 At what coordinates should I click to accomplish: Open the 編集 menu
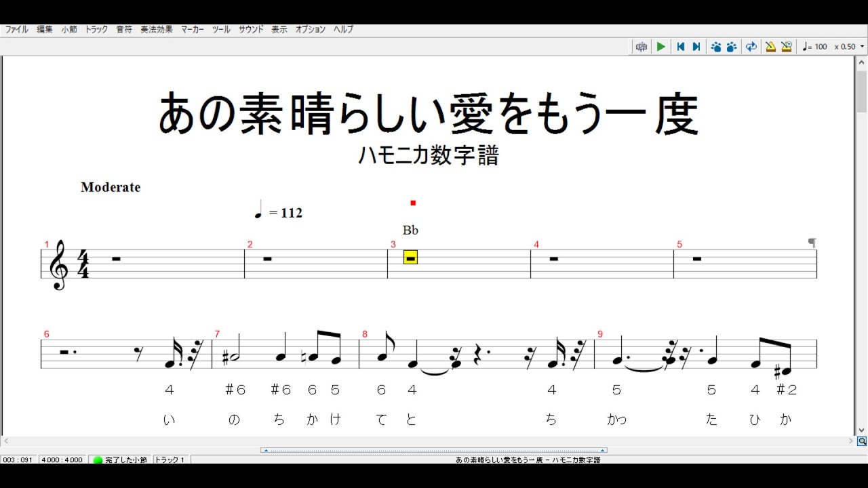tap(45, 30)
